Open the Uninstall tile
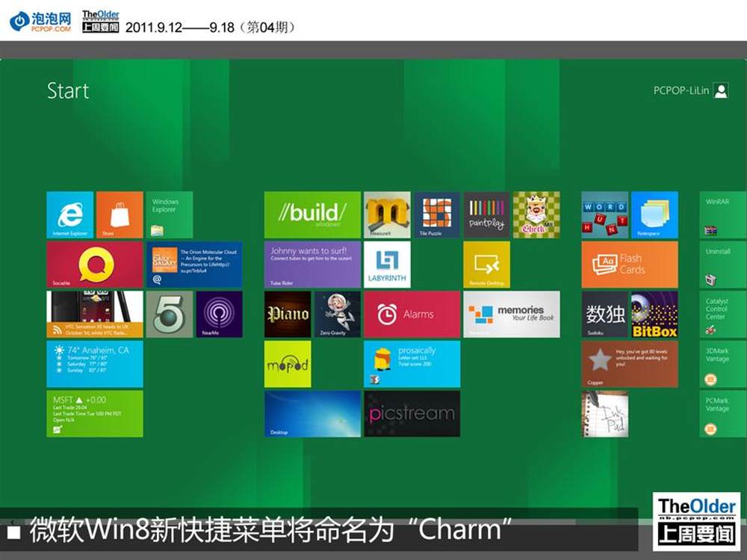747x560 pixels. tap(723, 264)
